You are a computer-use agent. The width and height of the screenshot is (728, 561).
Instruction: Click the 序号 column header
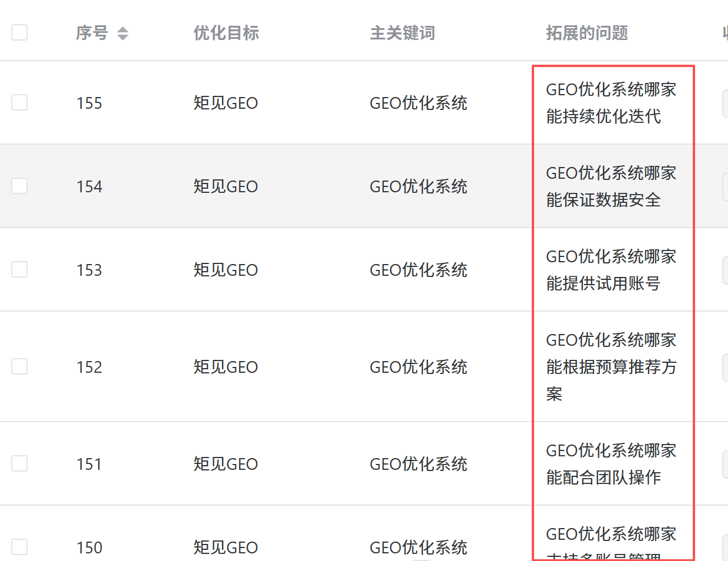click(x=92, y=33)
